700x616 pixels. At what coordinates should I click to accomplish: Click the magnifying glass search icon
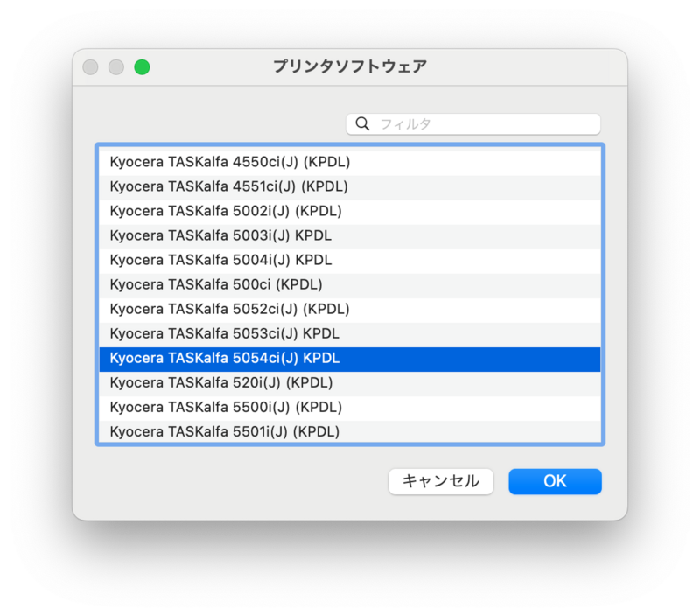pos(362,124)
